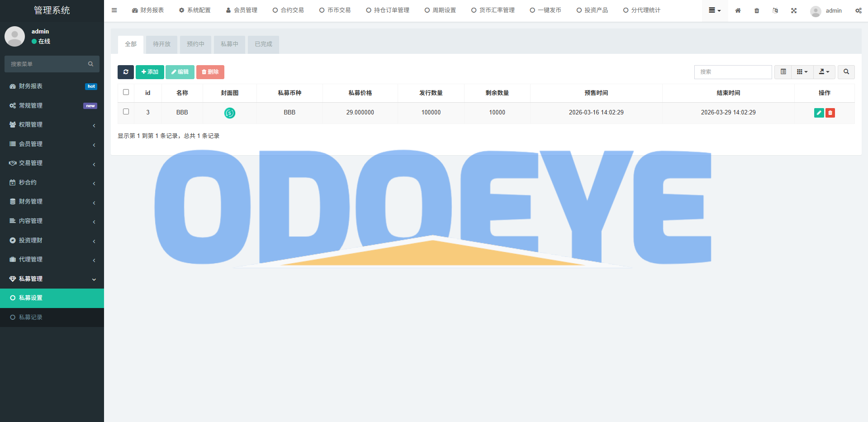Open the 会员管理 top navigation tab
The image size is (868, 422).
242,10
